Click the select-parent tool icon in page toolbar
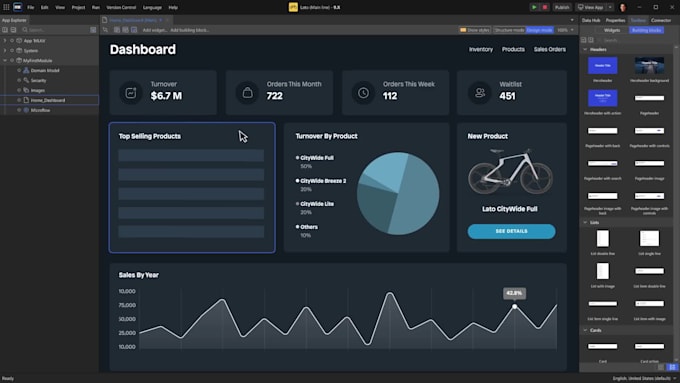This screenshot has width=680, height=383. click(105, 30)
